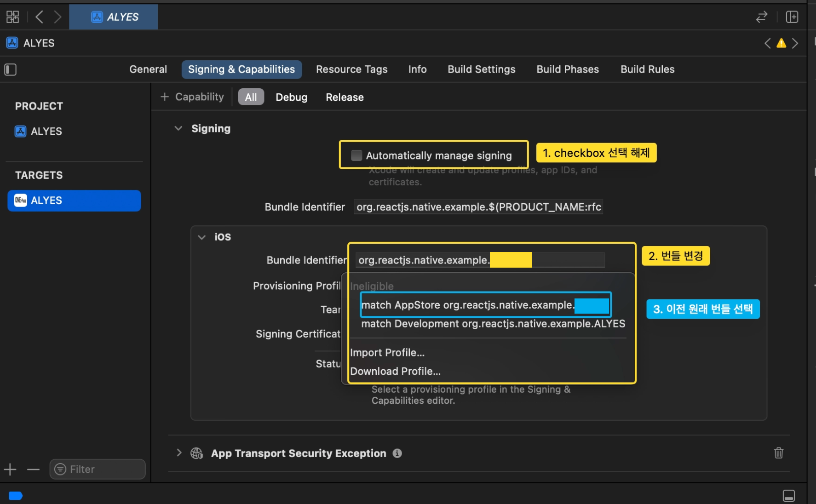Screen dimensions: 816x504
Task: Click the minus button to remove target
Action: pos(33,470)
